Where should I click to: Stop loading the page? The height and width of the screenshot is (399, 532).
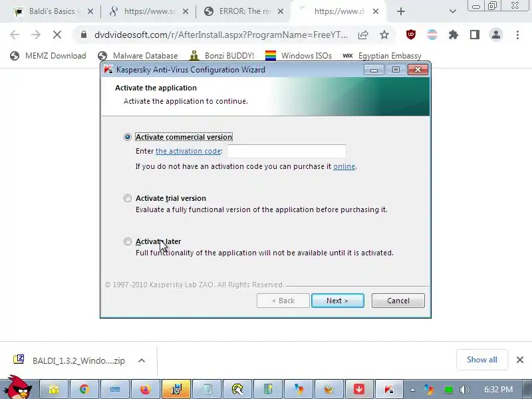tap(57, 35)
